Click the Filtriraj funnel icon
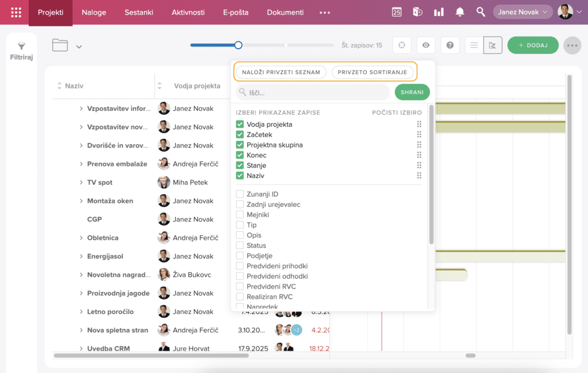The image size is (588, 373). pyautogui.click(x=21, y=46)
